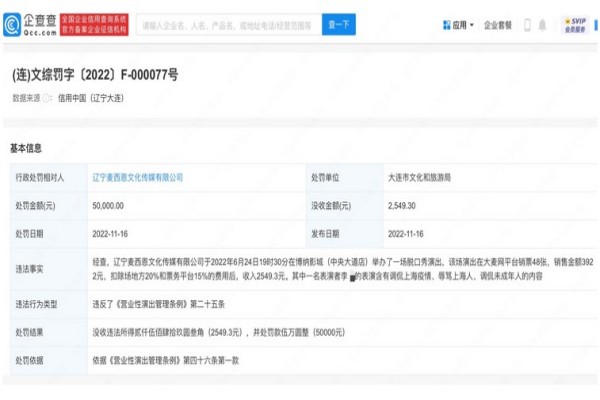The height and width of the screenshot is (400, 600).
Task: Focus the company name search field
Action: 229,25
